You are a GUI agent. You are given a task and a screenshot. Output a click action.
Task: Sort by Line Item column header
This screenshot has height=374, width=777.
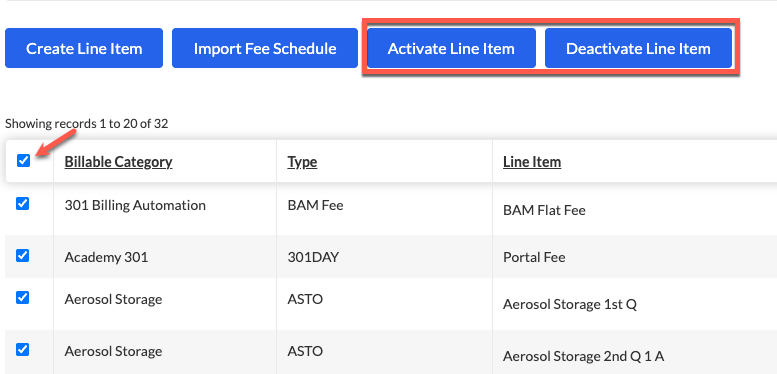pos(532,162)
